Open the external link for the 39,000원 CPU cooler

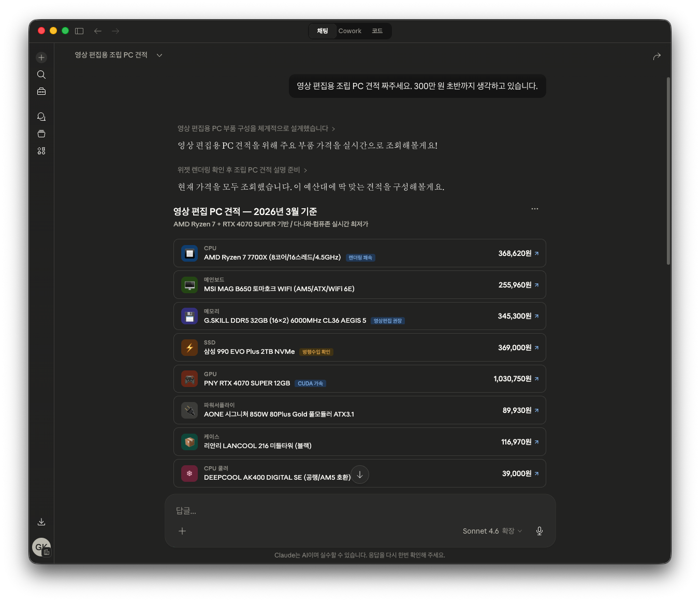pyautogui.click(x=536, y=474)
